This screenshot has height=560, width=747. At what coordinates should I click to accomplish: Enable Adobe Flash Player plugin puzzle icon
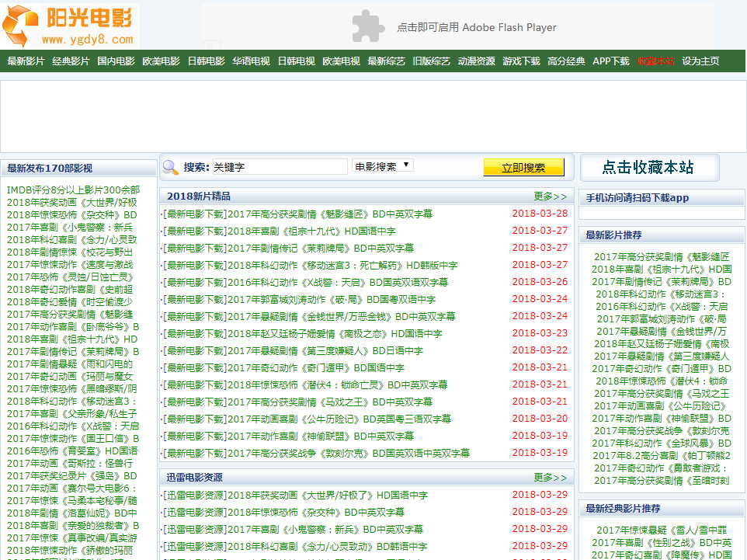[368, 26]
